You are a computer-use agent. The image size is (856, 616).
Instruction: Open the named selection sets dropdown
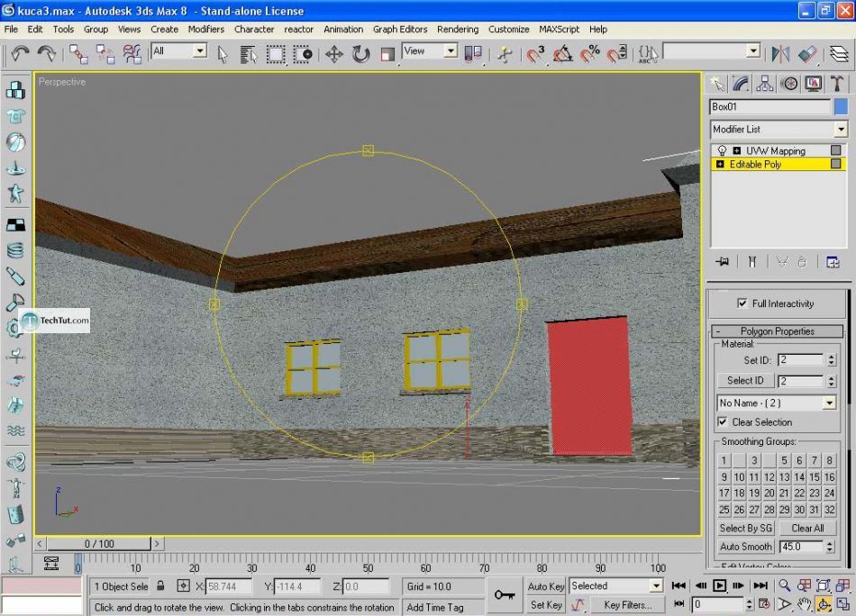[753, 50]
